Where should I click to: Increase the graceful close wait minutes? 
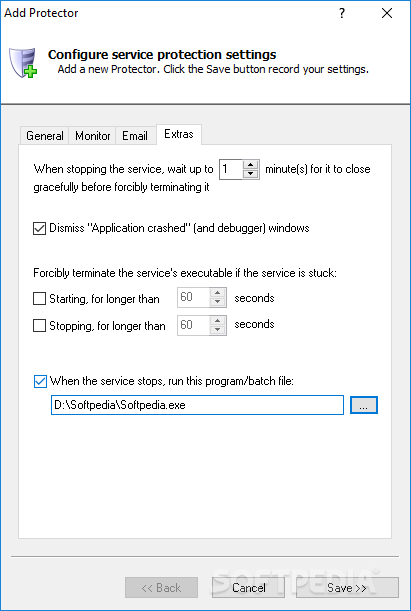(251, 165)
